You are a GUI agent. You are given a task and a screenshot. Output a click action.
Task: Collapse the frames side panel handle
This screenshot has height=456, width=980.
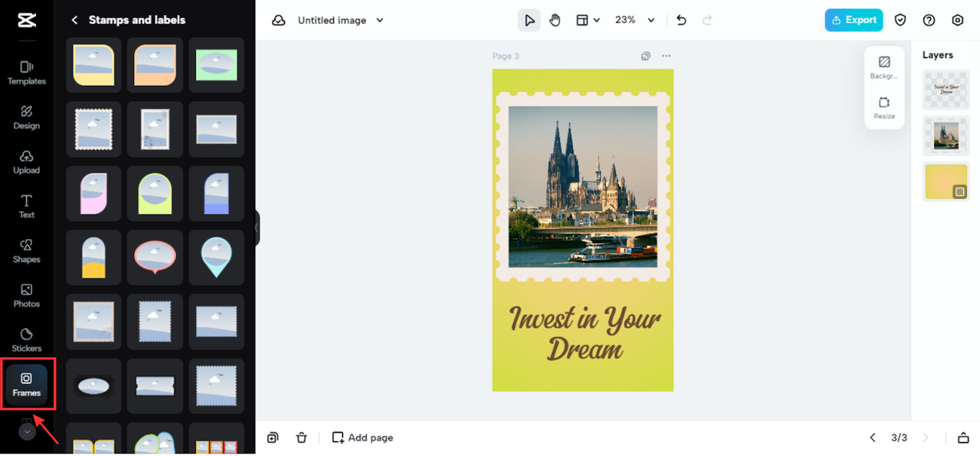coord(257,228)
